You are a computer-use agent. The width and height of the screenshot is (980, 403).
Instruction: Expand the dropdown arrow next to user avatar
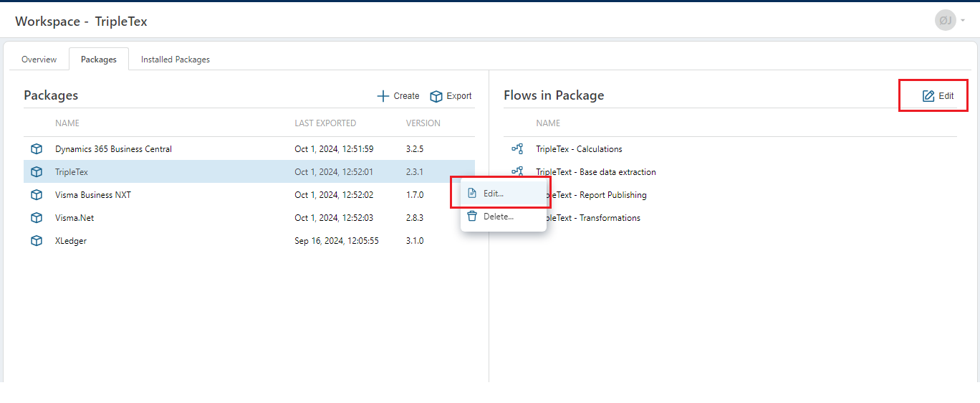coord(963,21)
